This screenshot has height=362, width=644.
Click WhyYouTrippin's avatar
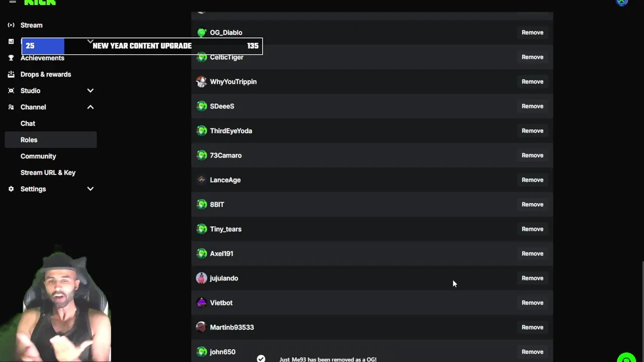tap(202, 81)
